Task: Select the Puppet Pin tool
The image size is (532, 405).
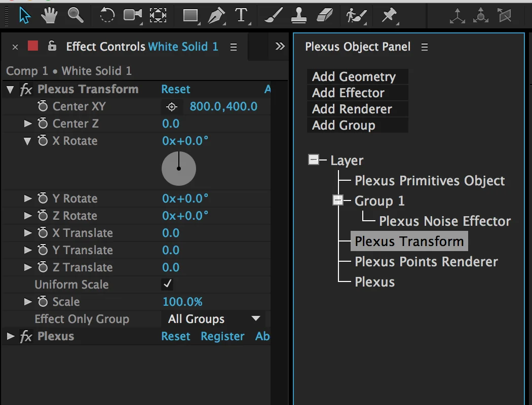Action: click(x=389, y=15)
